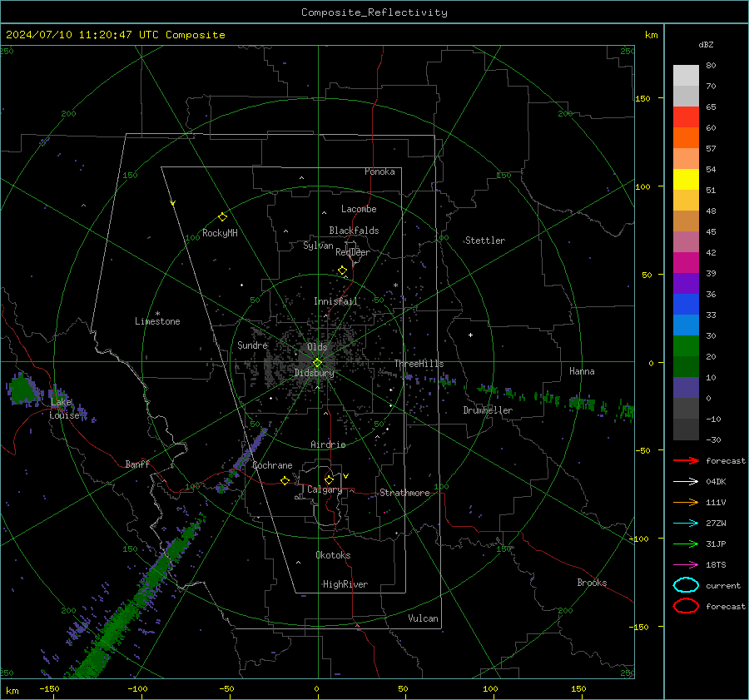Click the yellow diamond marker below Cochrane
Image resolution: width=749 pixels, height=700 pixels.
pyautogui.click(x=285, y=480)
